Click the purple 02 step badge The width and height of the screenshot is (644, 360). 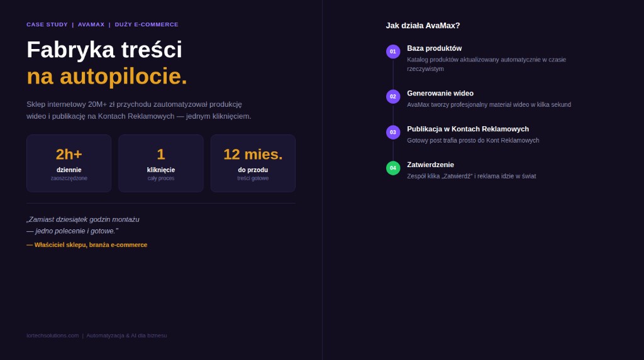click(393, 97)
